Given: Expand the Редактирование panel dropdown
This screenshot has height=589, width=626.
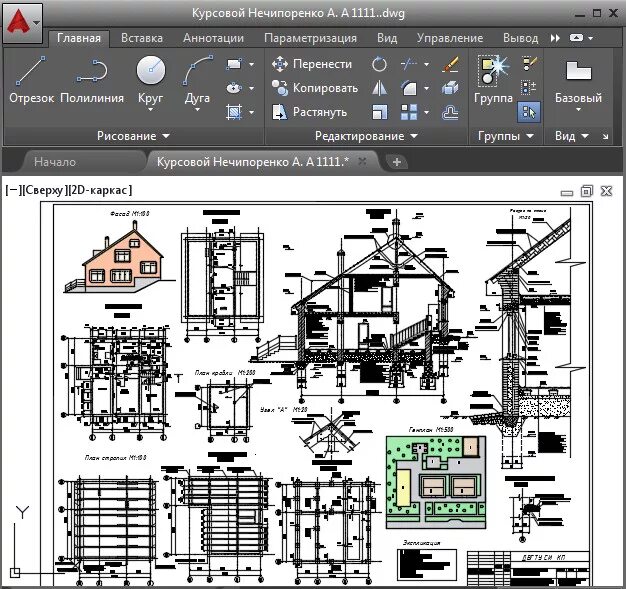Looking at the screenshot, I should 366,136.
